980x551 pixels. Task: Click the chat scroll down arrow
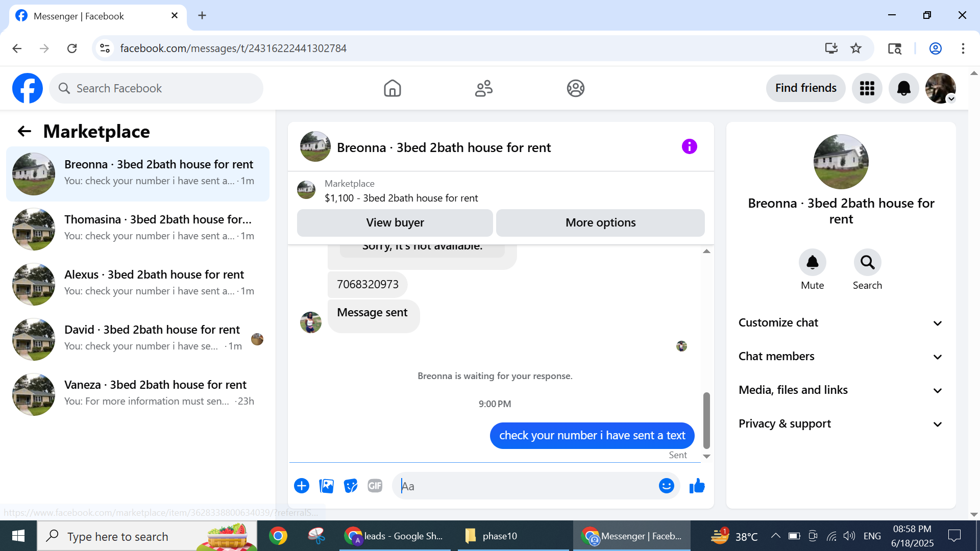pyautogui.click(x=706, y=456)
